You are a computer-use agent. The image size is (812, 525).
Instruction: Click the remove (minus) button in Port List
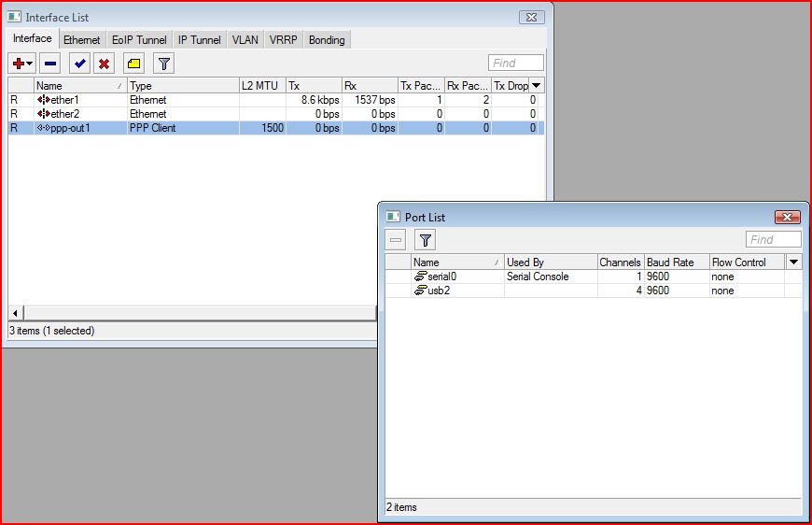(396, 240)
